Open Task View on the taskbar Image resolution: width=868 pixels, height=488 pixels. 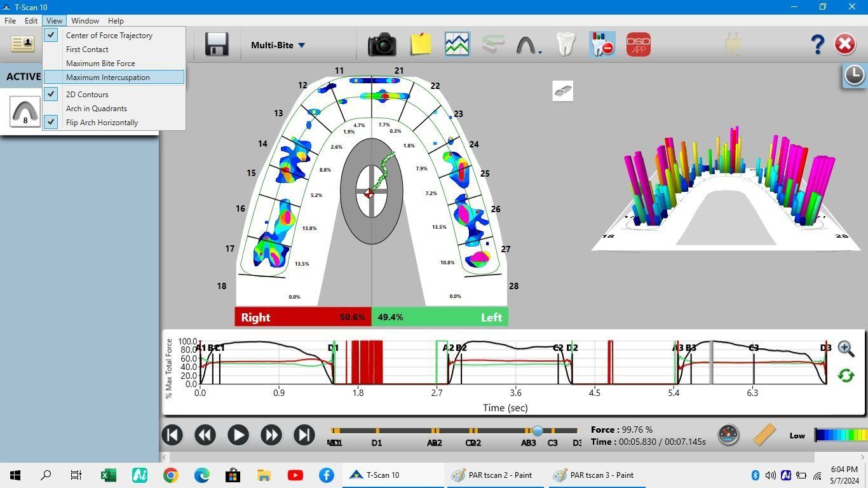pos(76,475)
